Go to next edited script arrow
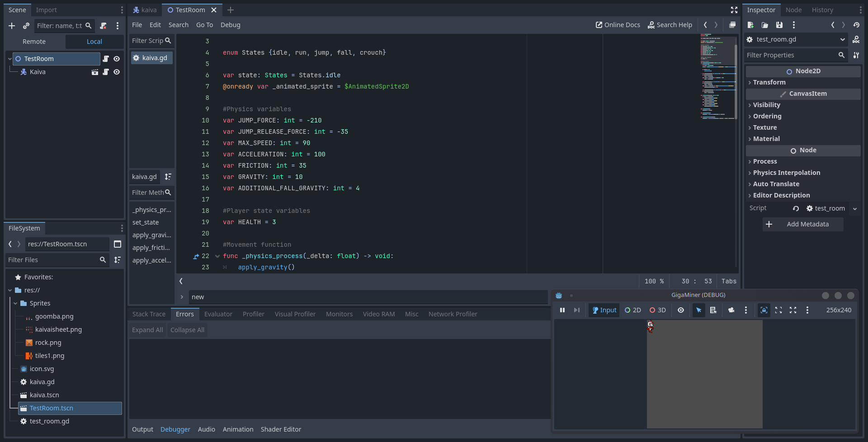The image size is (868, 442). 716,25
